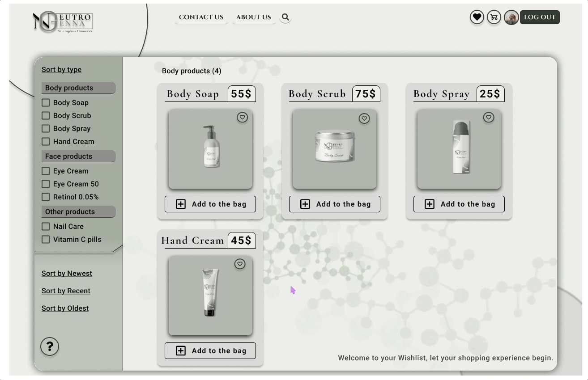Click the Body Spray product title
588x380 pixels.
pyautogui.click(x=442, y=94)
